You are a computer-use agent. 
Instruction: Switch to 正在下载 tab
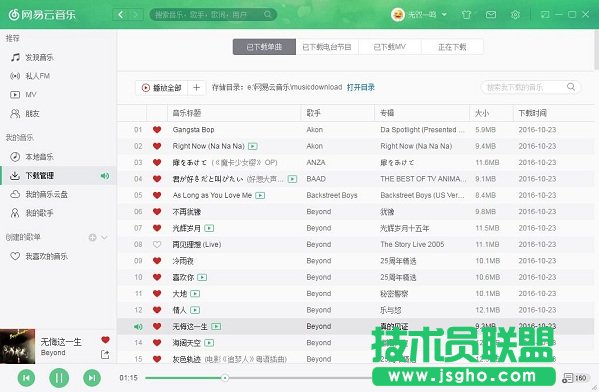click(452, 47)
